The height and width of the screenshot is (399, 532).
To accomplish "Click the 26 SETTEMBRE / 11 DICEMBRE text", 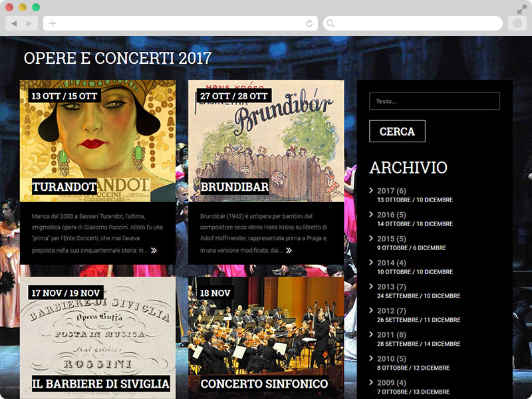I will pos(419,320).
